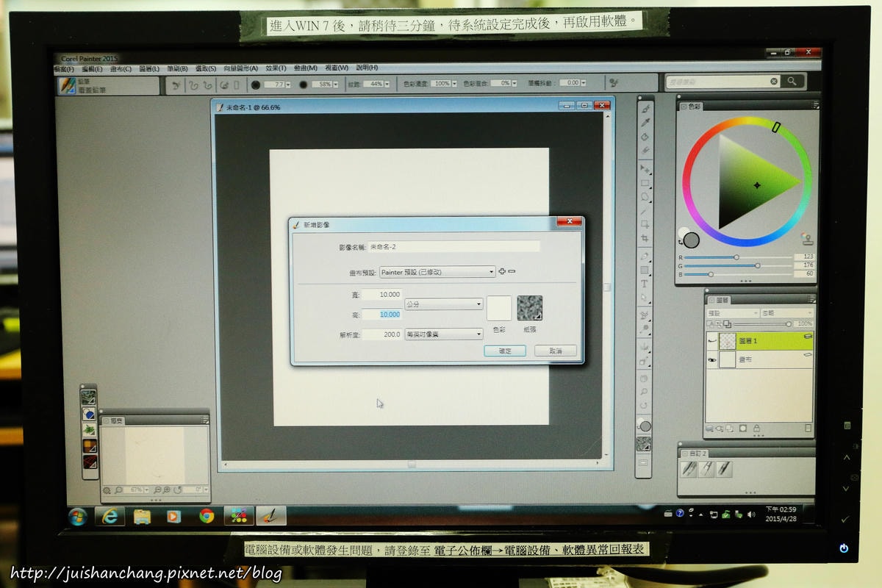Click the plus icon to add canvas preset
The width and height of the screenshot is (882, 588).
click(x=502, y=271)
